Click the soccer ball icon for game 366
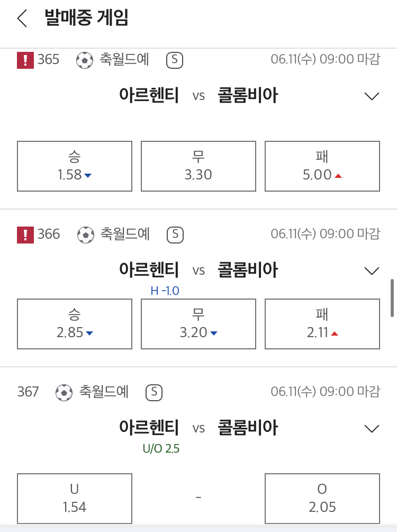Screen dimensions: 397x532 coord(86,235)
